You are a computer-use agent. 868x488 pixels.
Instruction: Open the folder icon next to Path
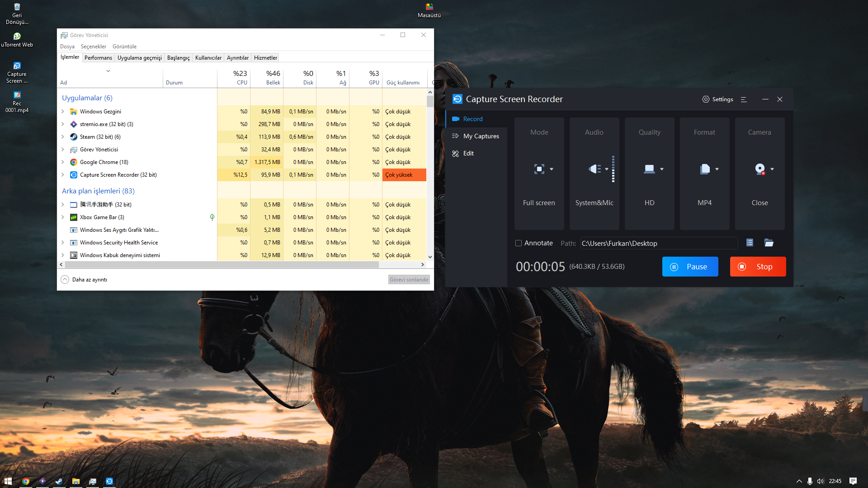[x=769, y=243]
